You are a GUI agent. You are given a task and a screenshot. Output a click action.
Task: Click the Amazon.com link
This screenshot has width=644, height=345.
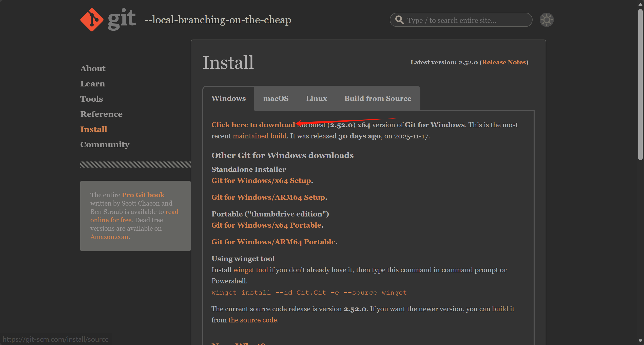tap(109, 237)
